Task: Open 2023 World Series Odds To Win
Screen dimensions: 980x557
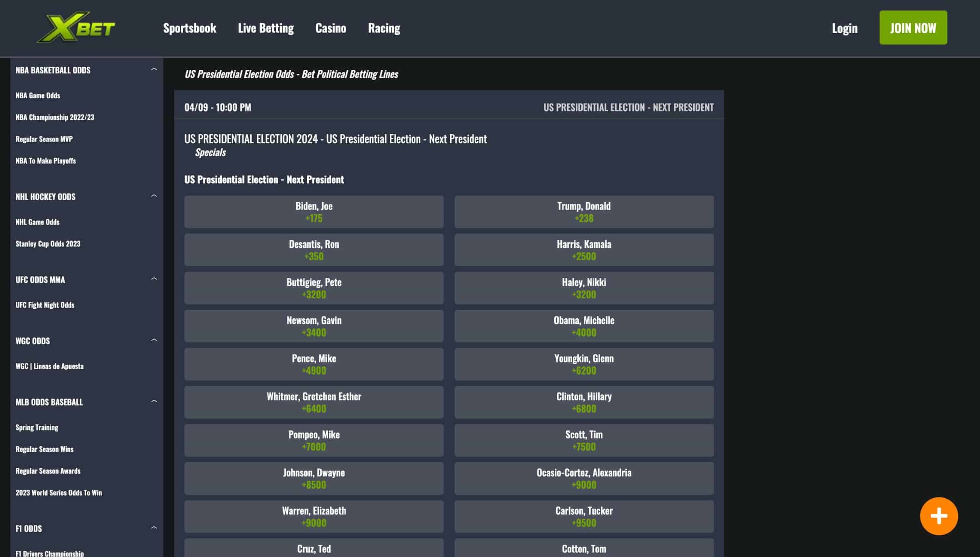Action: coord(59,493)
